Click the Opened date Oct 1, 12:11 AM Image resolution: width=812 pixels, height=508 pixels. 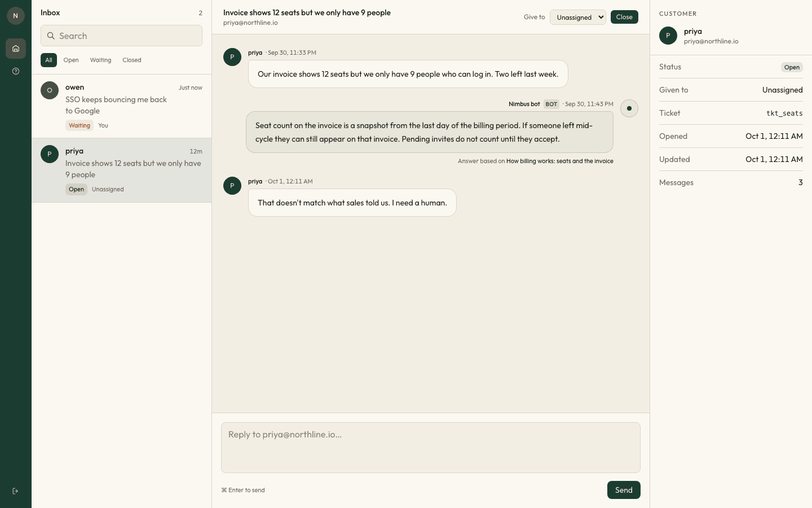pos(774,136)
